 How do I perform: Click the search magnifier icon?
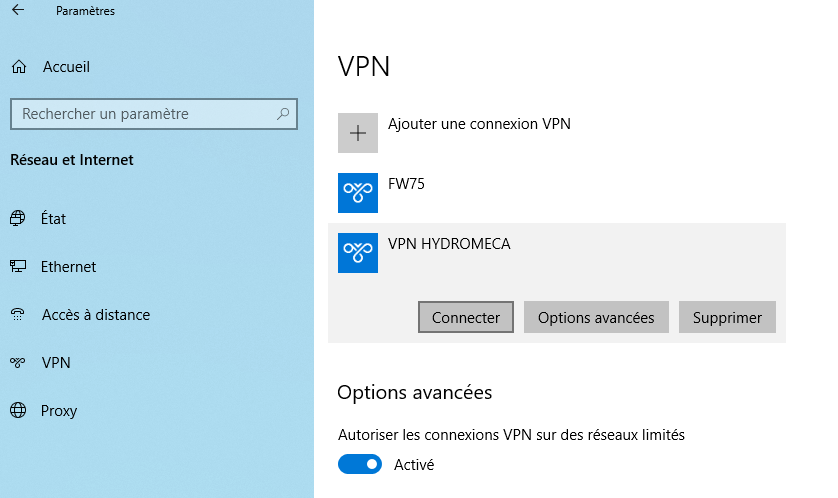[284, 114]
